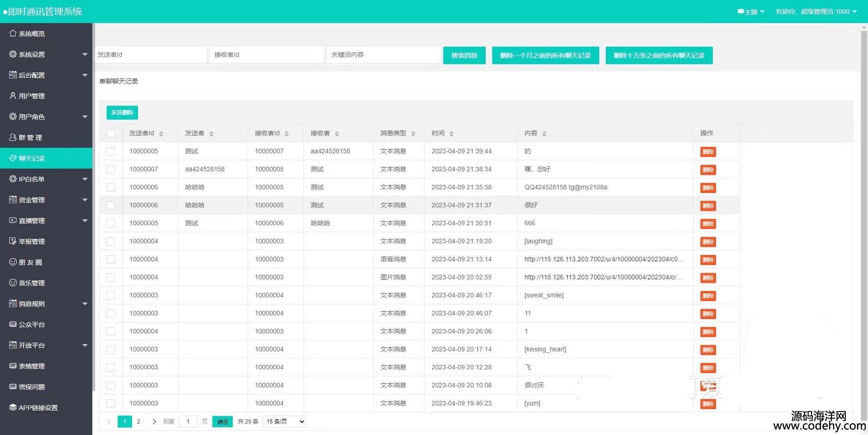Click 删除十万条之前的所有聊天记录 button
This screenshot has width=868, height=435.
coord(659,55)
